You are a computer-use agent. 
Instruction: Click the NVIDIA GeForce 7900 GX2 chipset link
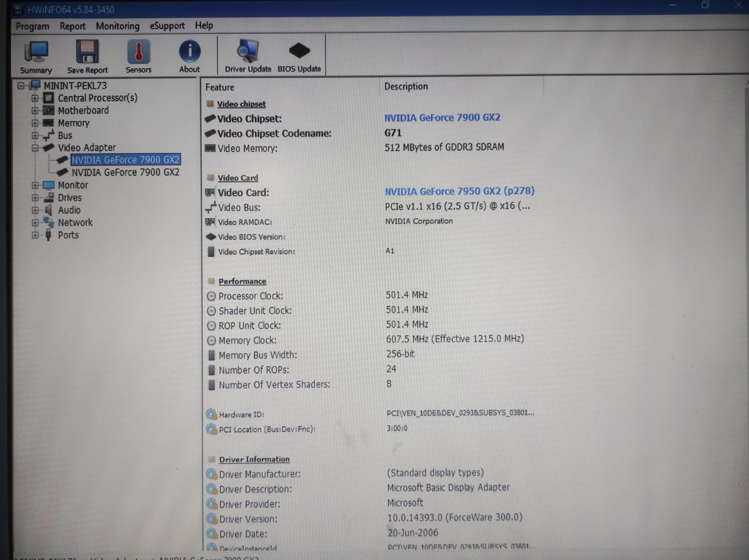pyautogui.click(x=442, y=118)
